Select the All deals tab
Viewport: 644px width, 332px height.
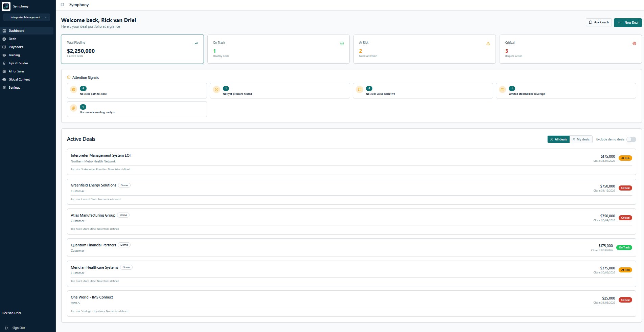point(558,139)
